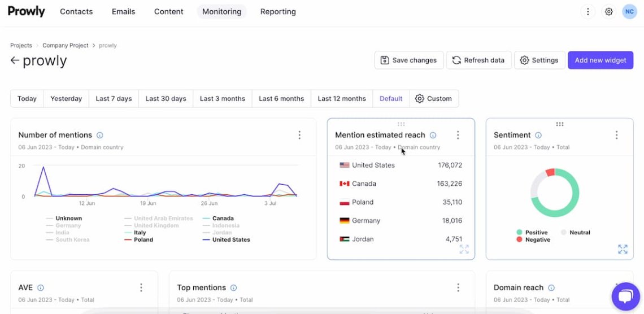Open the Number of mentions options menu

[299, 135]
